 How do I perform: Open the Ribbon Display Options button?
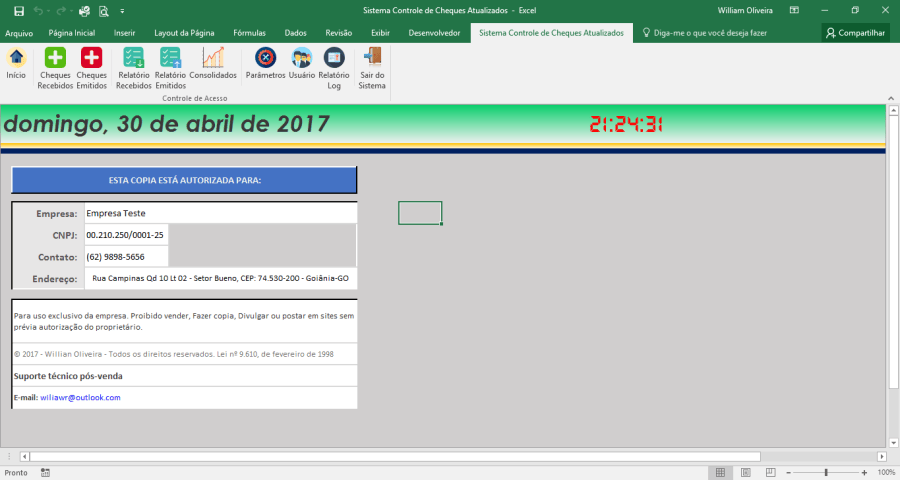click(x=794, y=10)
